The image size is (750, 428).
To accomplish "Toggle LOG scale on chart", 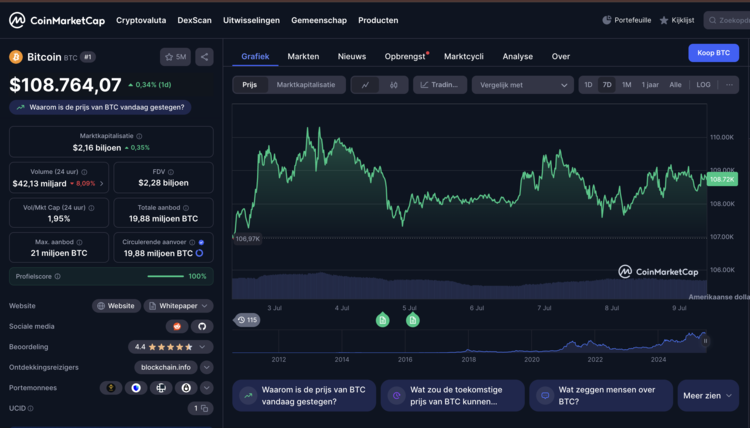I will tap(703, 85).
